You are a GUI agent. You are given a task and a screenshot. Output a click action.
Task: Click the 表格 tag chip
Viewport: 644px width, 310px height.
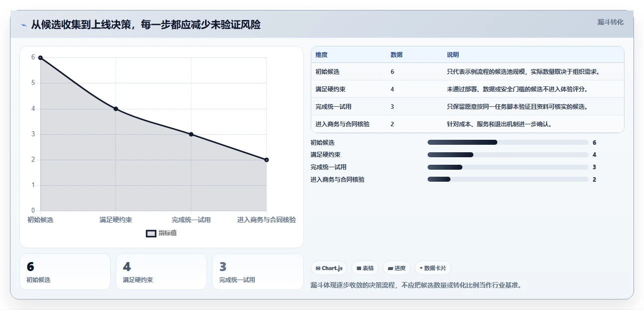click(365, 268)
